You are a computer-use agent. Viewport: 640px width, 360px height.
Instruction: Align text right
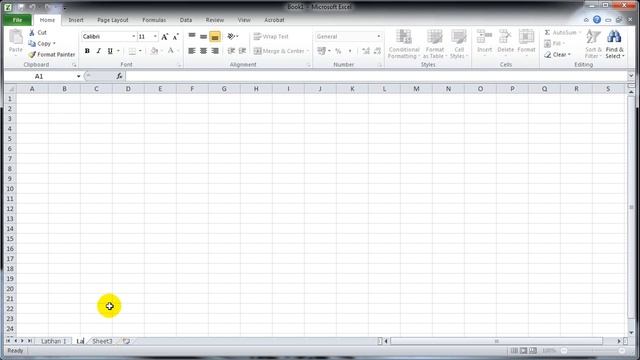click(215, 51)
